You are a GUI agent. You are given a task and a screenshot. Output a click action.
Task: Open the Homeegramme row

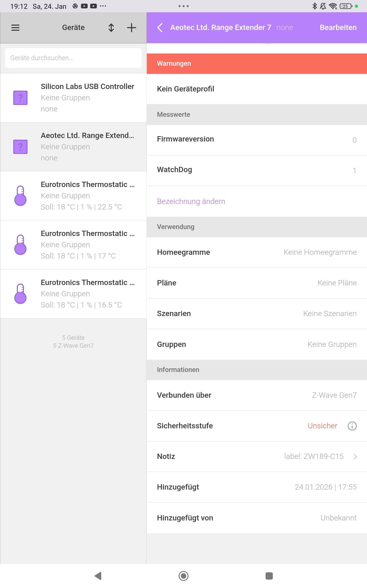coord(256,252)
